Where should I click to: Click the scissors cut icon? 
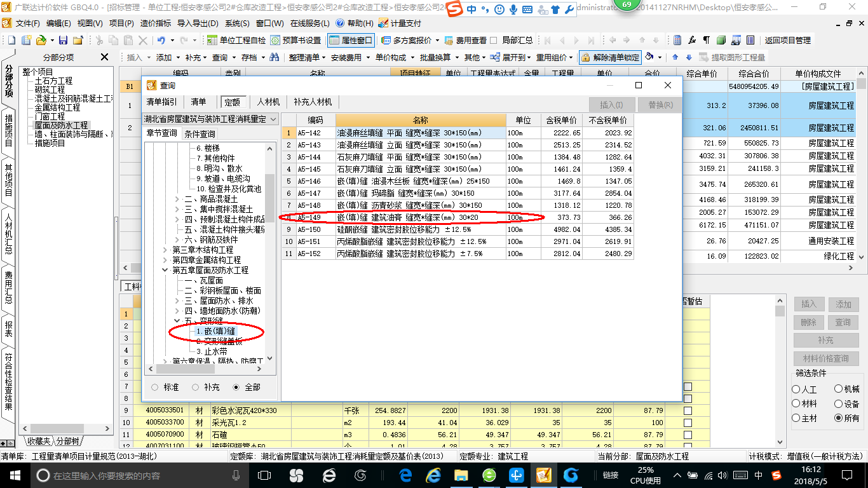point(98,40)
